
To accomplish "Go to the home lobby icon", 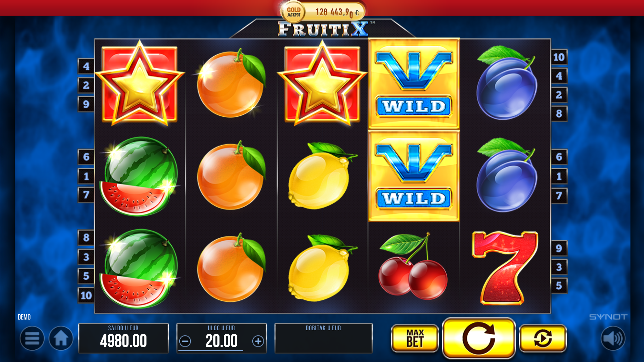I will pyautogui.click(x=61, y=339).
